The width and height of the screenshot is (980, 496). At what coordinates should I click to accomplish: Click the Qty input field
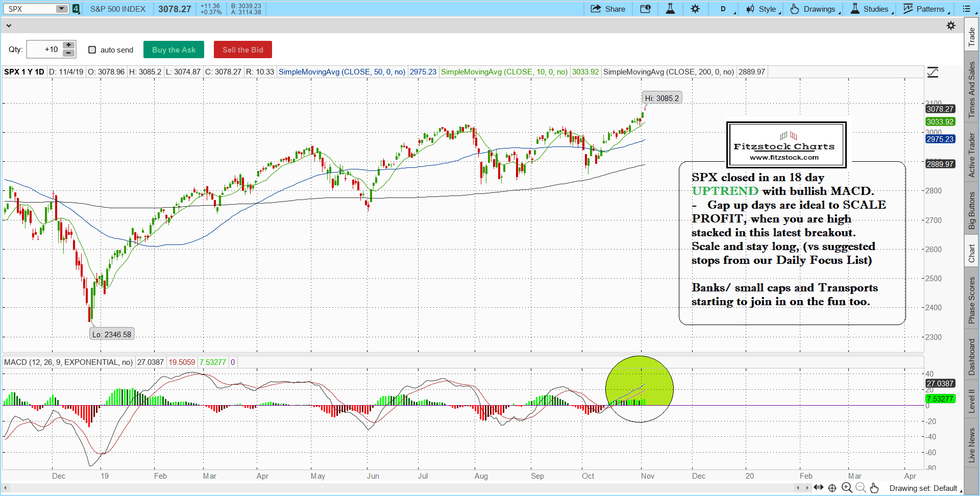pos(44,49)
